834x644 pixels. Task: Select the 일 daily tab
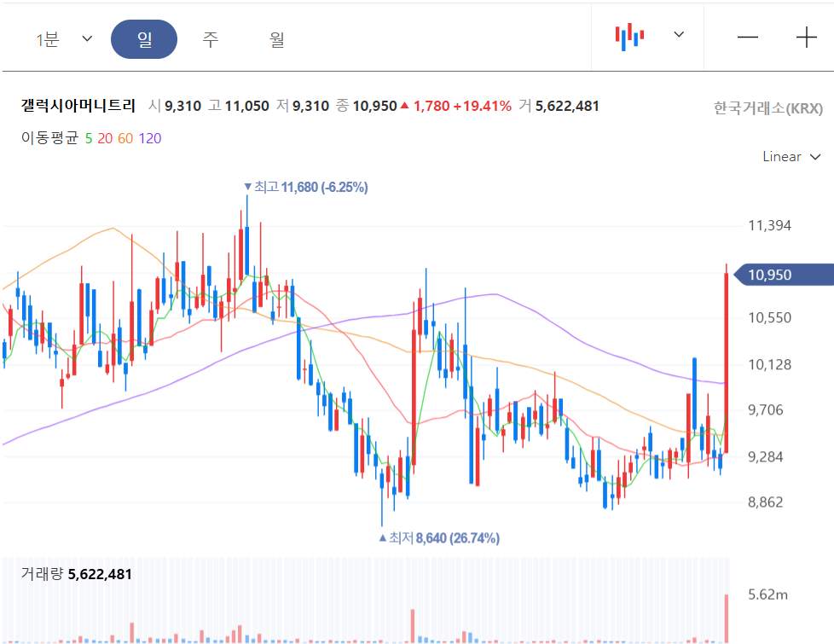pyautogui.click(x=143, y=39)
